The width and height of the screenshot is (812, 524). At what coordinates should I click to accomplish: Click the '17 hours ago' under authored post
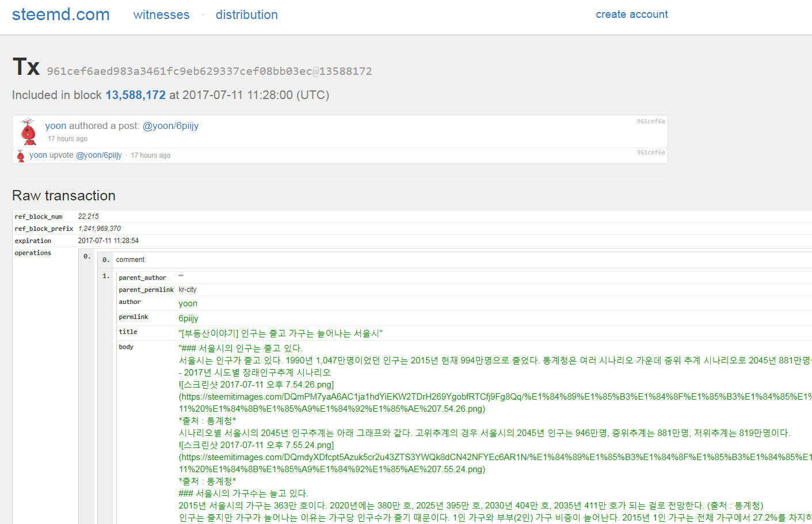click(x=67, y=139)
